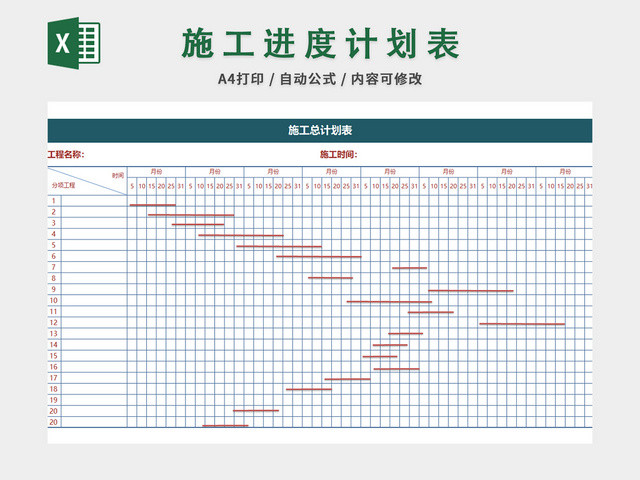Image resolution: width=640 pixels, height=480 pixels.
Task: Select row number 16 cell
Action: click(x=54, y=367)
